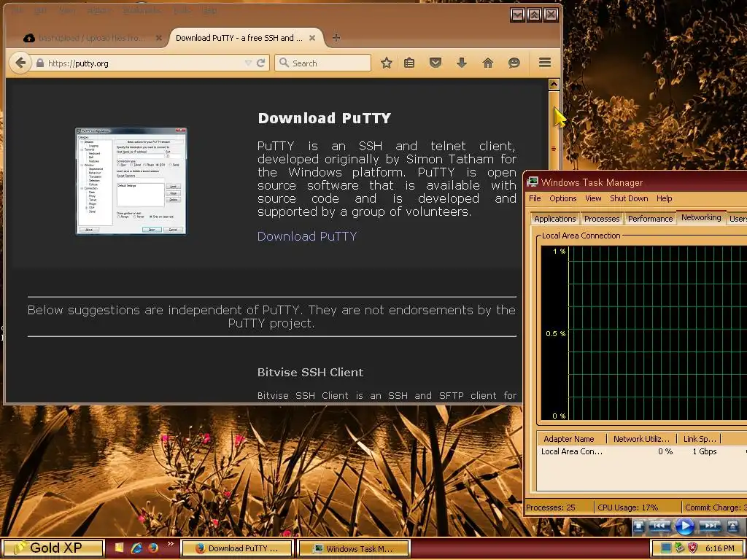Switch to the bashupload tab
The width and height of the screenshot is (747, 560).
(93, 38)
